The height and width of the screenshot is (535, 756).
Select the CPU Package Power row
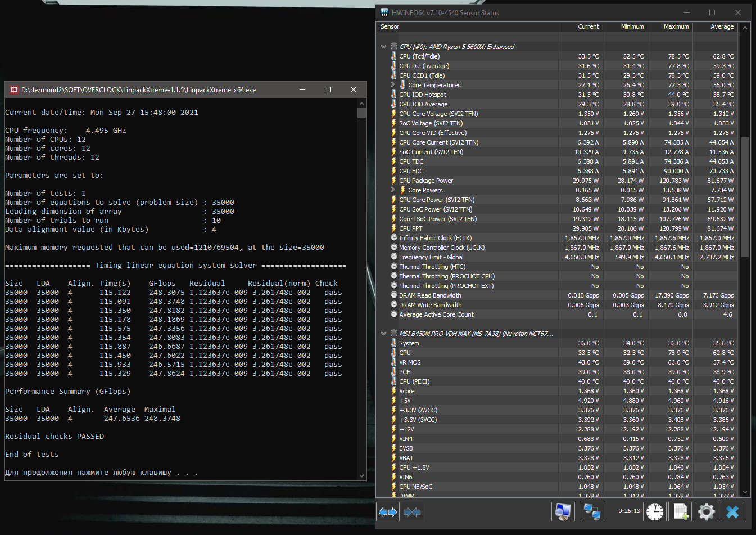tap(425, 181)
